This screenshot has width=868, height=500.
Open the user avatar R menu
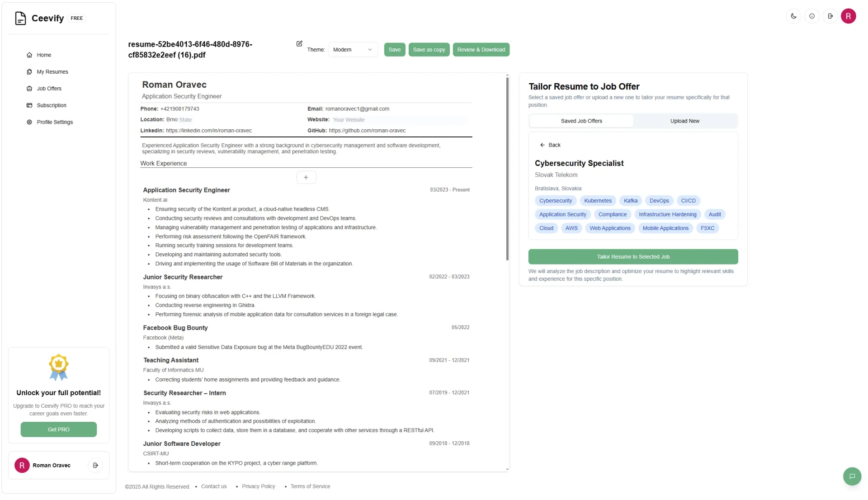tap(848, 16)
